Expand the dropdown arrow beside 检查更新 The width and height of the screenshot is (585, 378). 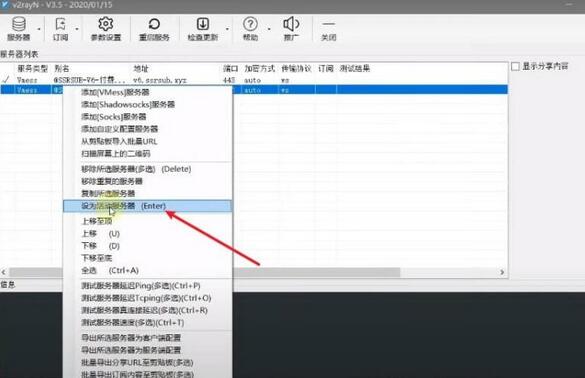[227, 29]
